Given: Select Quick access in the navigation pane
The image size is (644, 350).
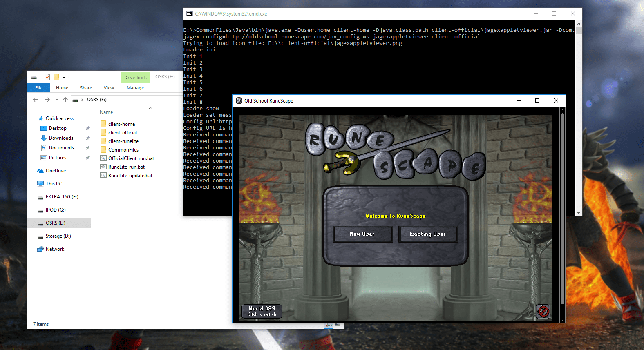Looking at the screenshot, I should pos(60,118).
